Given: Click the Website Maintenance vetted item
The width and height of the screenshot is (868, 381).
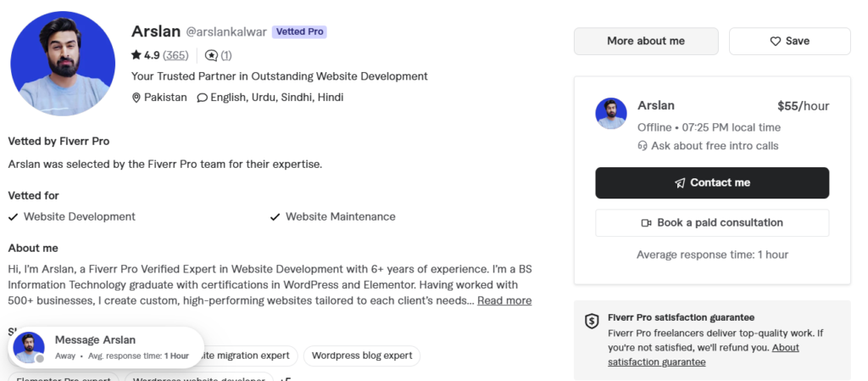Looking at the screenshot, I should (x=341, y=216).
